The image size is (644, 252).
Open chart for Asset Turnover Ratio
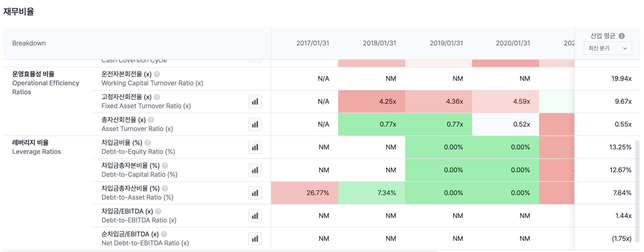pos(255,125)
